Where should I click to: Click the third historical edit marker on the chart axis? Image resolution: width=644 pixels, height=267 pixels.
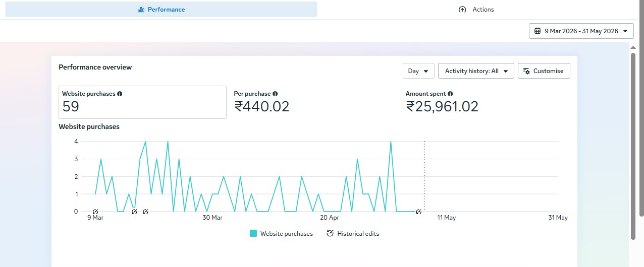(145, 212)
